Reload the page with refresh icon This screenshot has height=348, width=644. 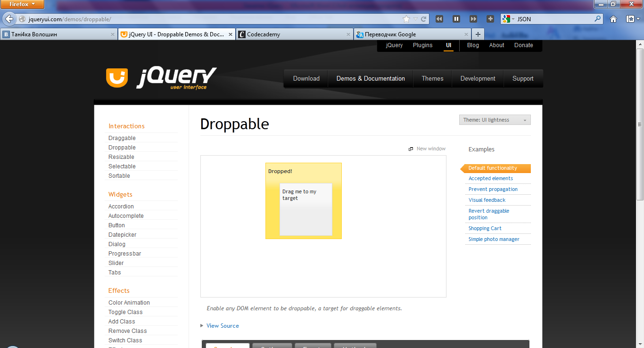coord(424,19)
